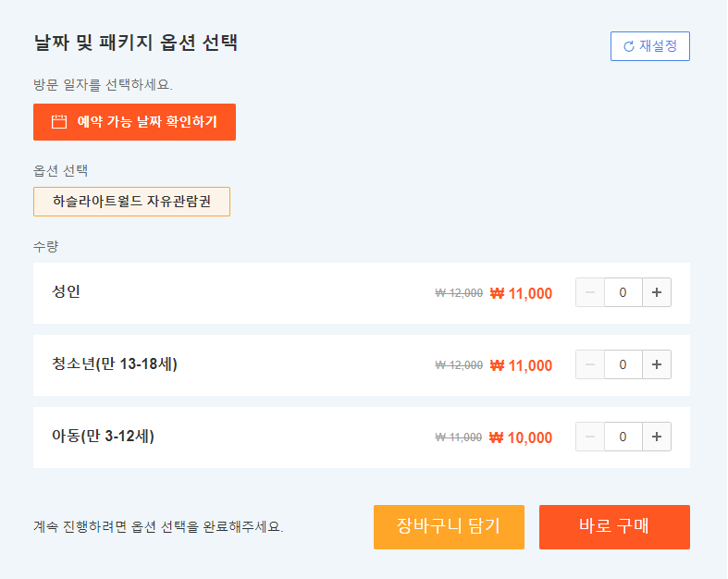The width and height of the screenshot is (728, 579).
Task: Click the 수량 label
Action: [x=45, y=246]
